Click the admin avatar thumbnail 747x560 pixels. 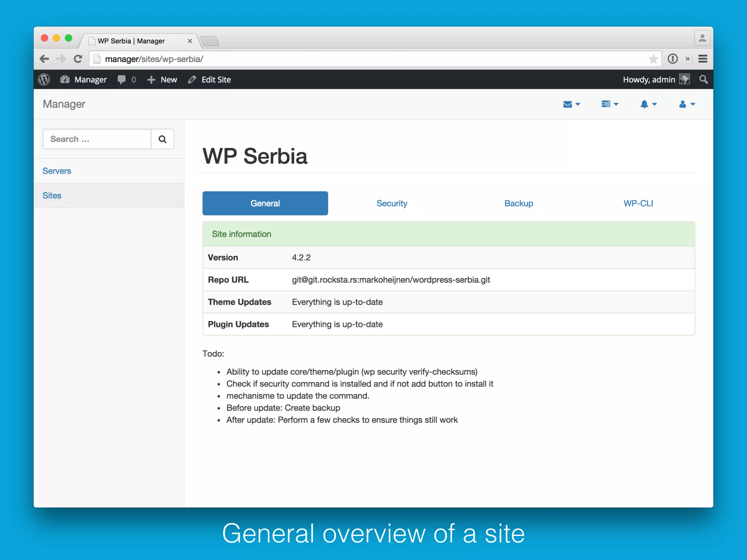[684, 79]
